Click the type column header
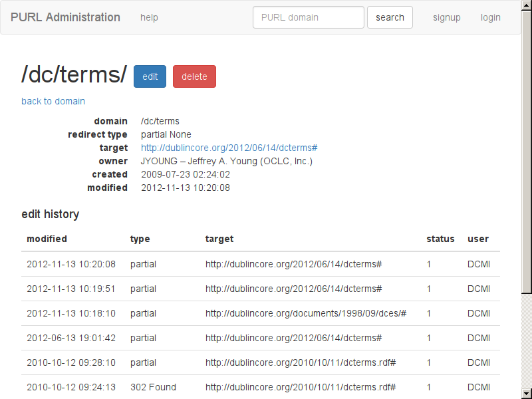532x399 pixels. (x=140, y=239)
